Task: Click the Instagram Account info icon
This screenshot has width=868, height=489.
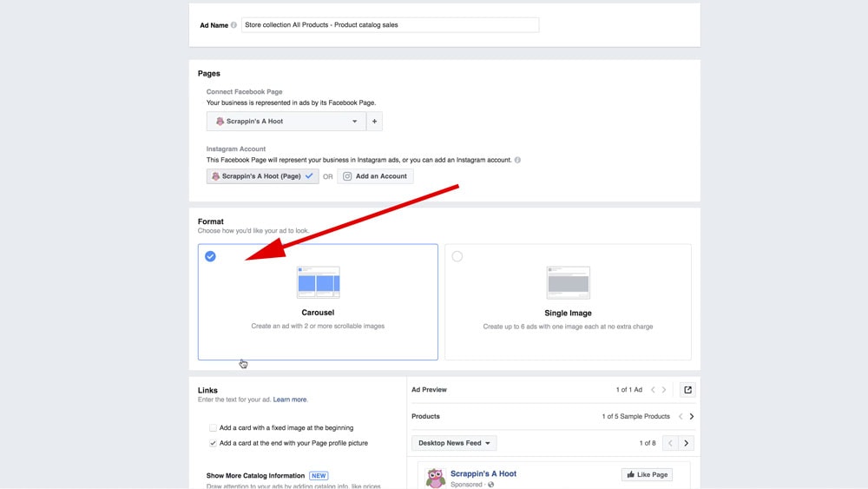Action: 517,160
